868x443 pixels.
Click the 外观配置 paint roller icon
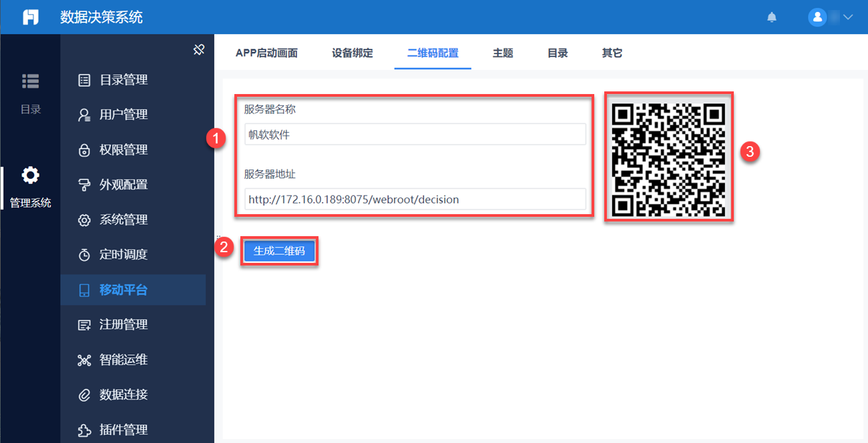(84, 185)
